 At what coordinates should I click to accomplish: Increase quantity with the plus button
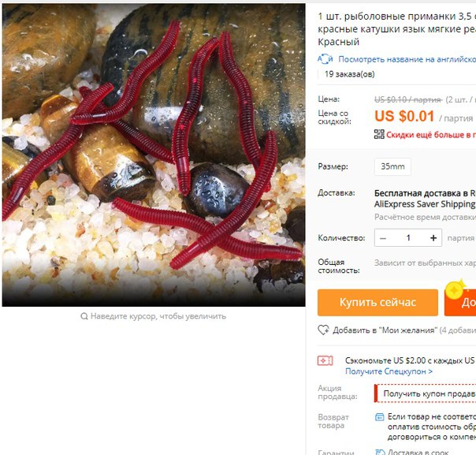(x=433, y=238)
